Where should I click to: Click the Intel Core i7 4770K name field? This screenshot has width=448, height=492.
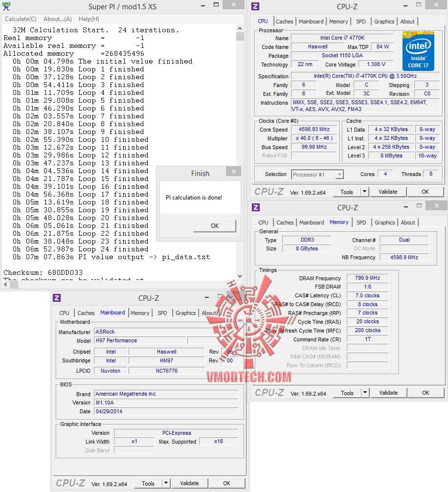pyautogui.click(x=342, y=38)
